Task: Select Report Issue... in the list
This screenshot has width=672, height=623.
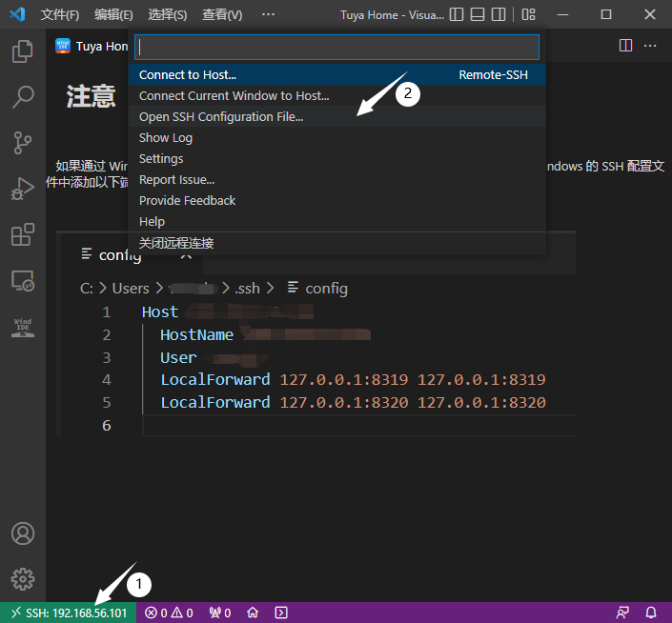Action: coord(336,179)
